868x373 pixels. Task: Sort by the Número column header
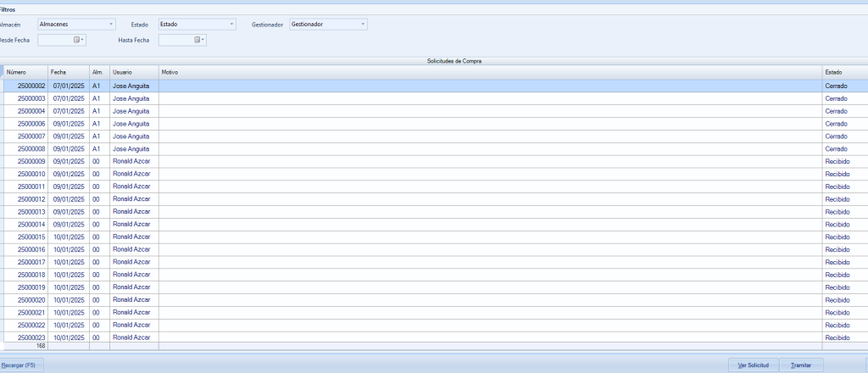point(25,72)
